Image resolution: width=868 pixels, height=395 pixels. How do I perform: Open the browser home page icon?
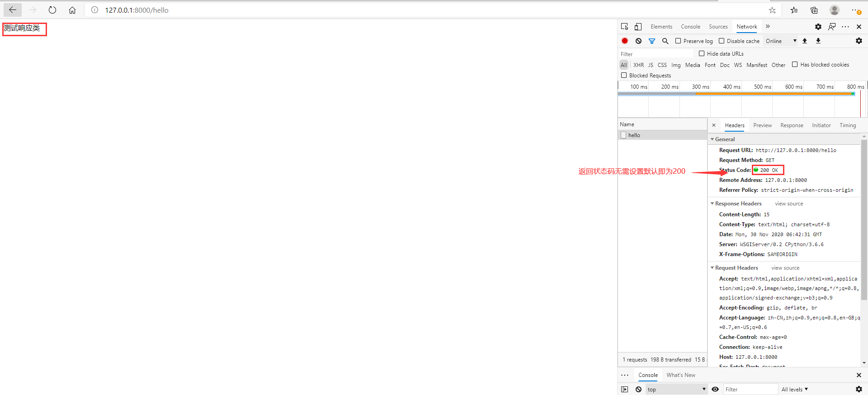(72, 10)
